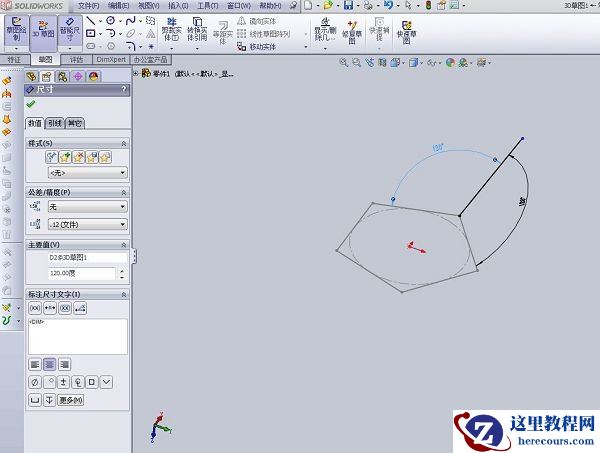The width and height of the screenshot is (600, 453).
Task: Collapse the 主要值(V) section
Action: point(124,244)
